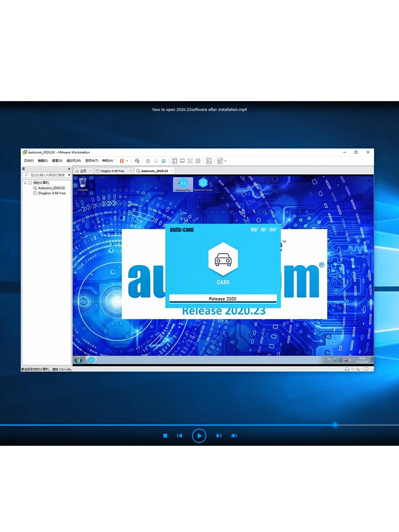Click the guest tray network icon
Screen dimensions: 399x532
[345, 360]
